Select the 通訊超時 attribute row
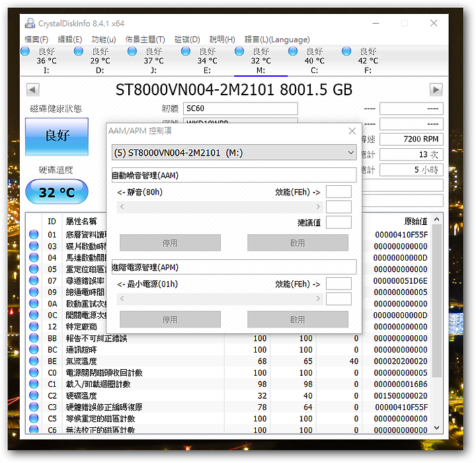The image size is (476, 463). [x=229, y=350]
